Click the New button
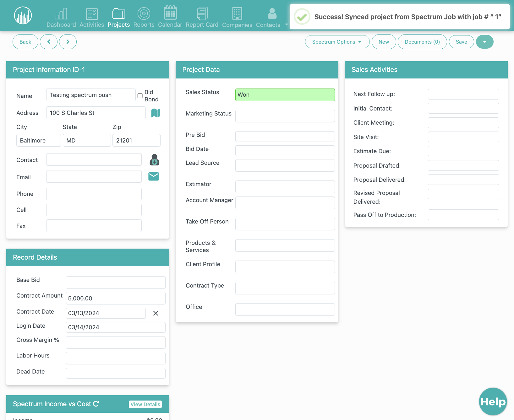The width and height of the screenshot is (514, 420). pos(384,42)
